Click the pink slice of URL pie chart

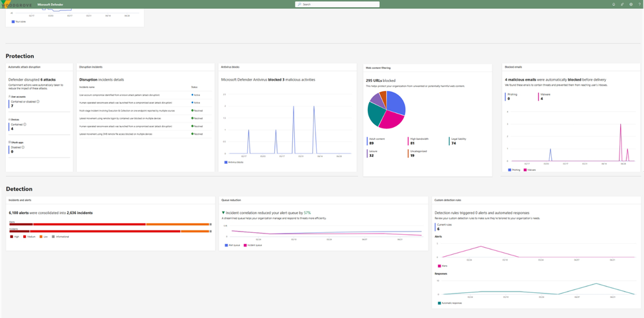[x=390, y=121]
